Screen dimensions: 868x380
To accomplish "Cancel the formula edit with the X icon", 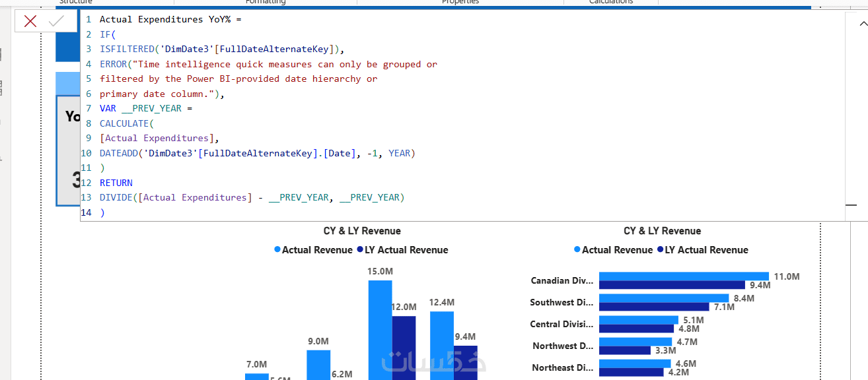I will [x=30, y=21].
